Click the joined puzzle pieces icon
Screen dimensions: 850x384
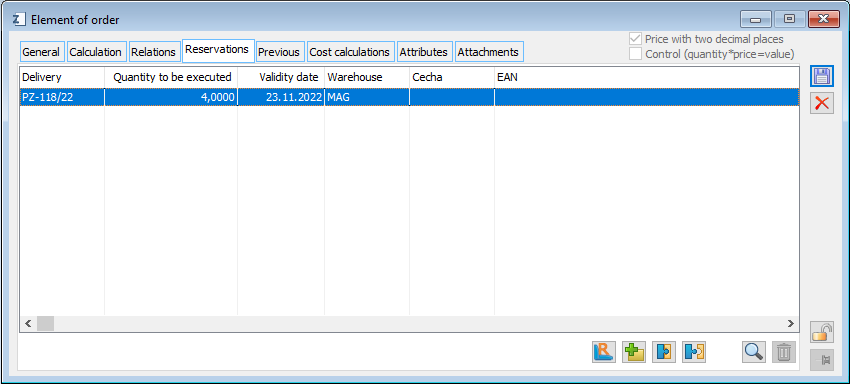[x=664, y=351]
